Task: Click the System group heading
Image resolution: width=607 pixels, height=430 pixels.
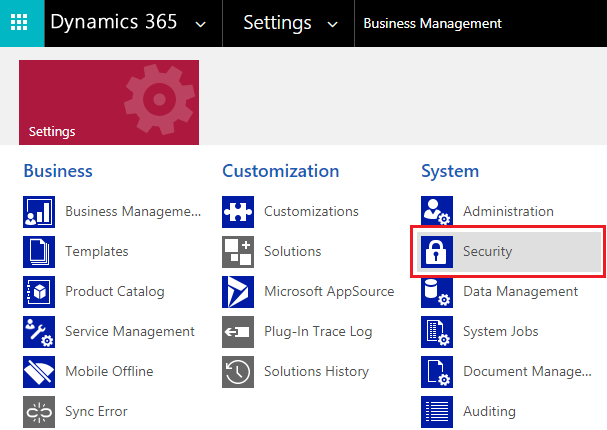Action: pyautogui.click(x=450, y=171)
